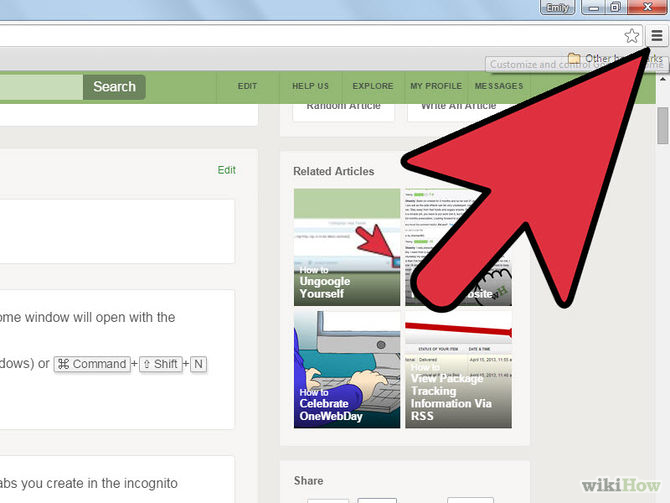This screenshot has width=670, height=503.
Task: Click the Emily profile button
Action: (557, 8)
